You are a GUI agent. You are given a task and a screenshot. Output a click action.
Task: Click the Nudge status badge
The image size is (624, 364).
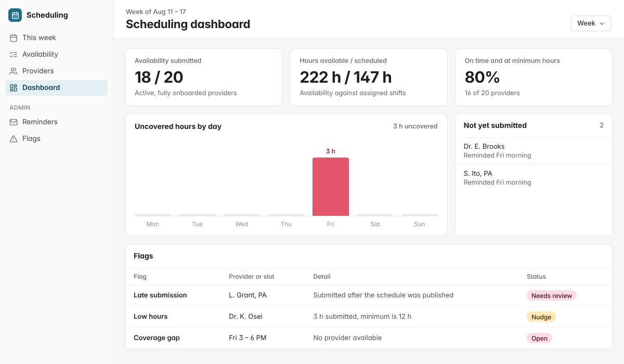click(x=541, y=317)
